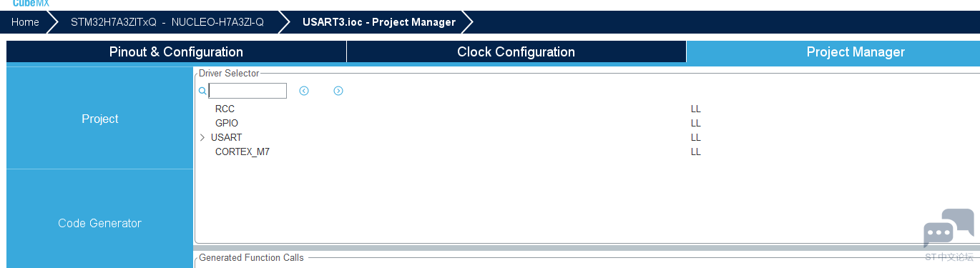
Task: Switch to the Pinout & Configuration tab
Action: 176,51
